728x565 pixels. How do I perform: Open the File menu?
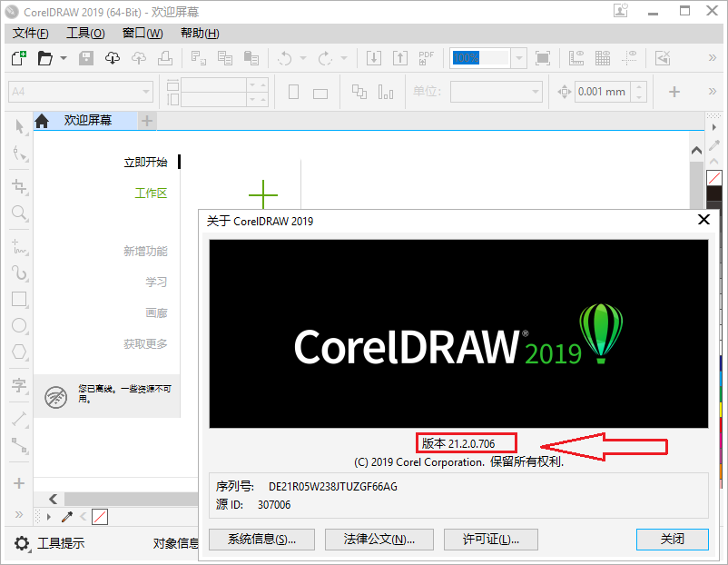30,33
